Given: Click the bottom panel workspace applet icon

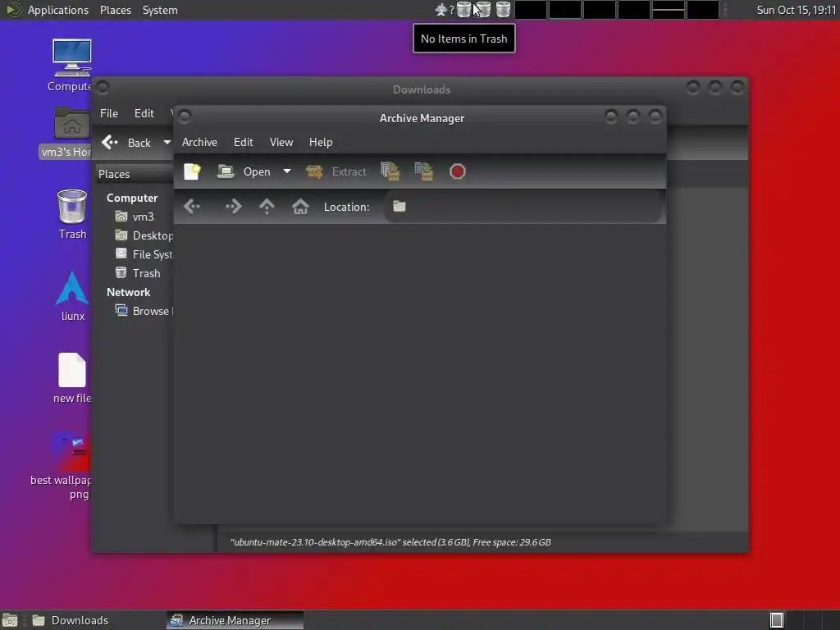Looking at the screenshot, I should tap(777, 620).
